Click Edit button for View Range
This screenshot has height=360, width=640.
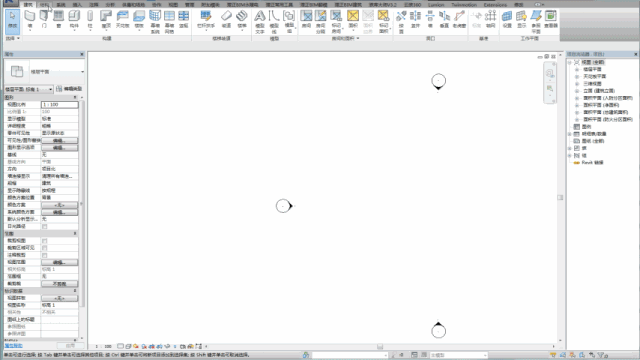coord(59,262)
